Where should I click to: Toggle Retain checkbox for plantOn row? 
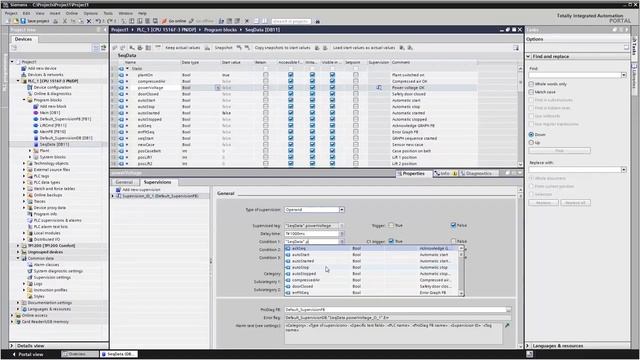point(266,75)
